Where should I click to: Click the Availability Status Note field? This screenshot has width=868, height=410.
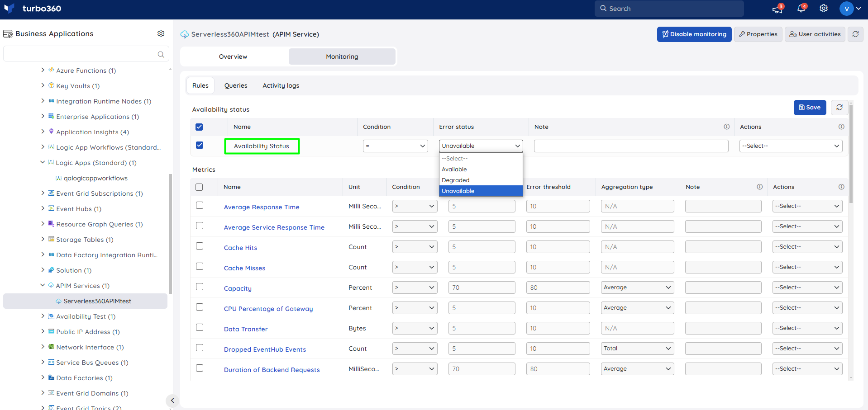pos(631,146)
